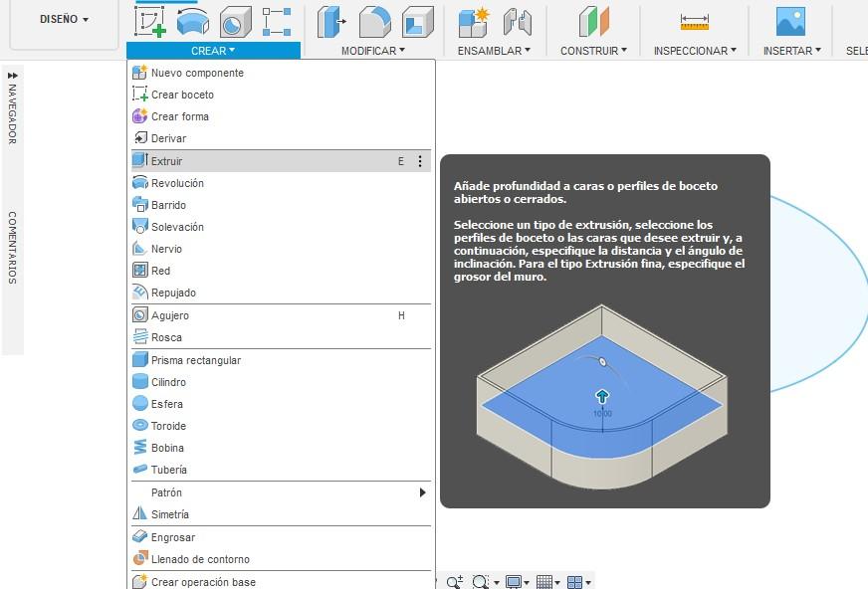This screenshot has height=589, width=868.
Task: Click the zoom window magnifier icon
Action: pyautogui.click(x=481, y=582)
